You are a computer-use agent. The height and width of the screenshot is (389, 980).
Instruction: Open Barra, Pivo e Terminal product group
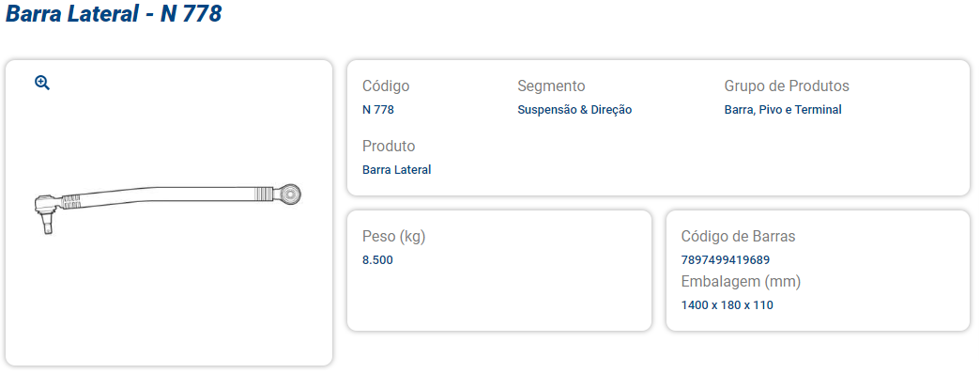coord(783,110)
